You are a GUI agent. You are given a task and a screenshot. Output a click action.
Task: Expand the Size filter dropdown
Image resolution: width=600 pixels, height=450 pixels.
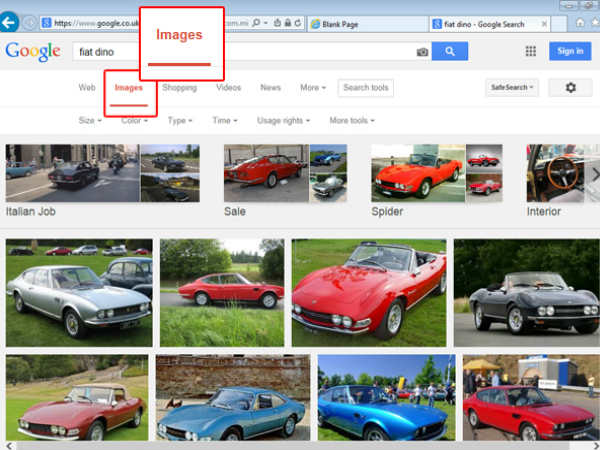[x=90, y=121]
